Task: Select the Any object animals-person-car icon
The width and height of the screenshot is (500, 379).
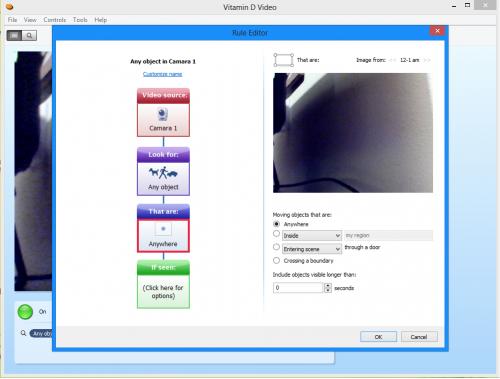Action: click(x=163, y=173)
